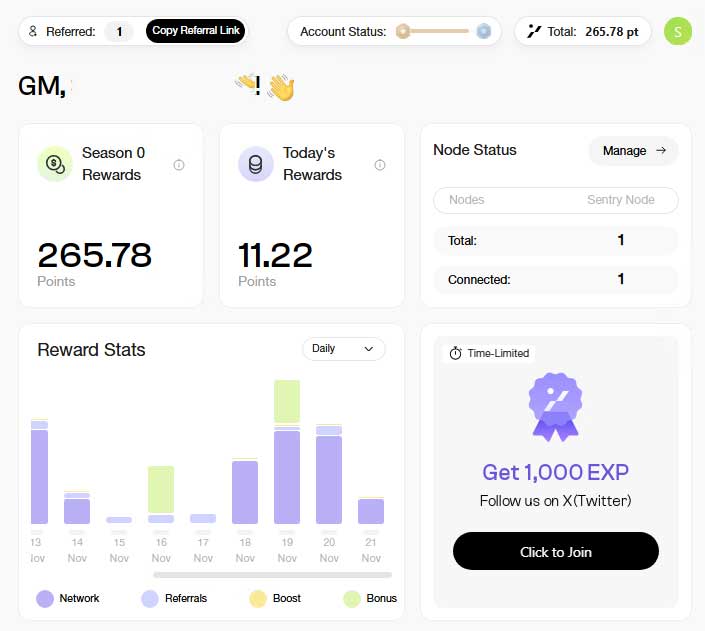
Task: Click the Daily dropdown chevron
Action: point(369,349)
